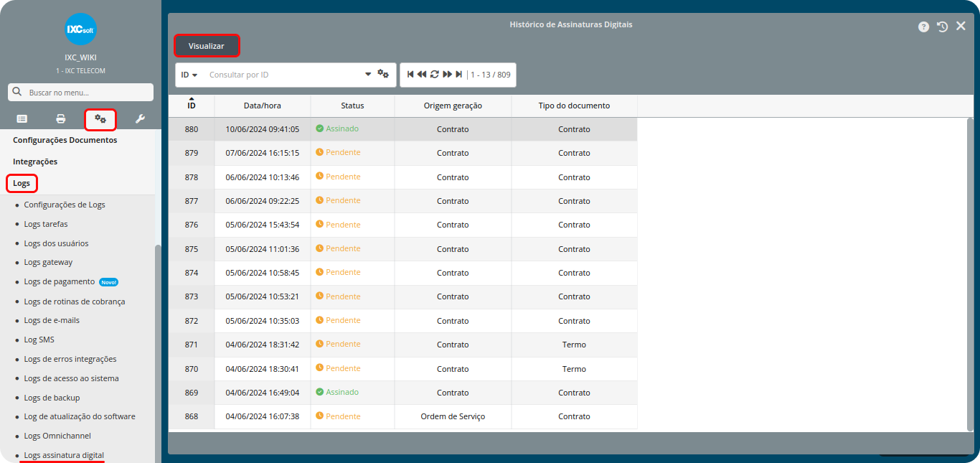
Task: Go to the previous page of results
Action: click(x=422, y=74)
